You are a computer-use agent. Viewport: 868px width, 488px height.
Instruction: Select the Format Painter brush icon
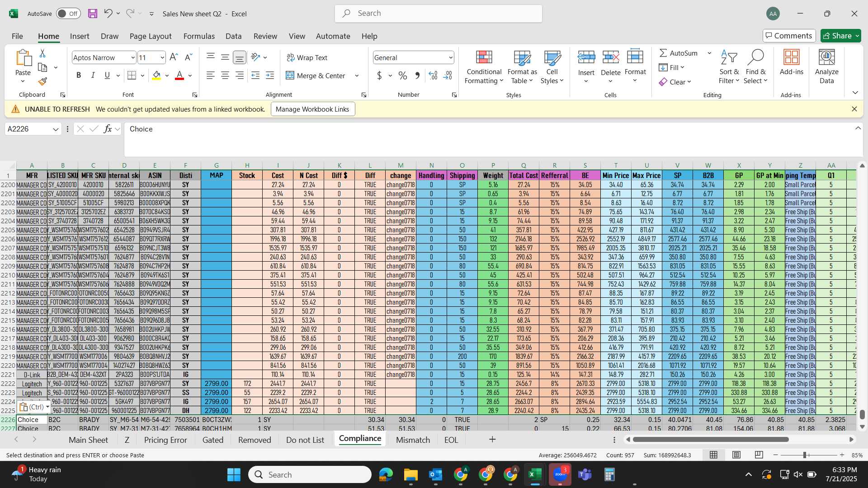pos(42,81)
